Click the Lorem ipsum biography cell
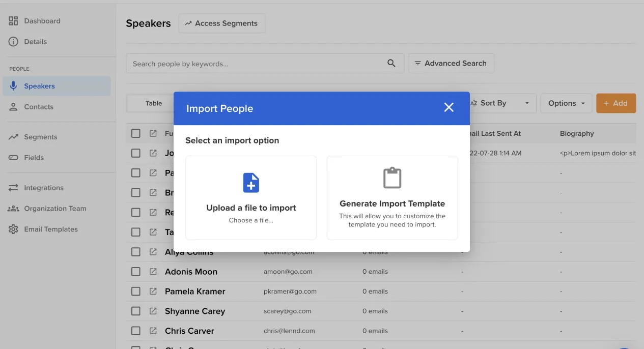The height and width of the screenshot is (349, 644). [x=598, y=153]
